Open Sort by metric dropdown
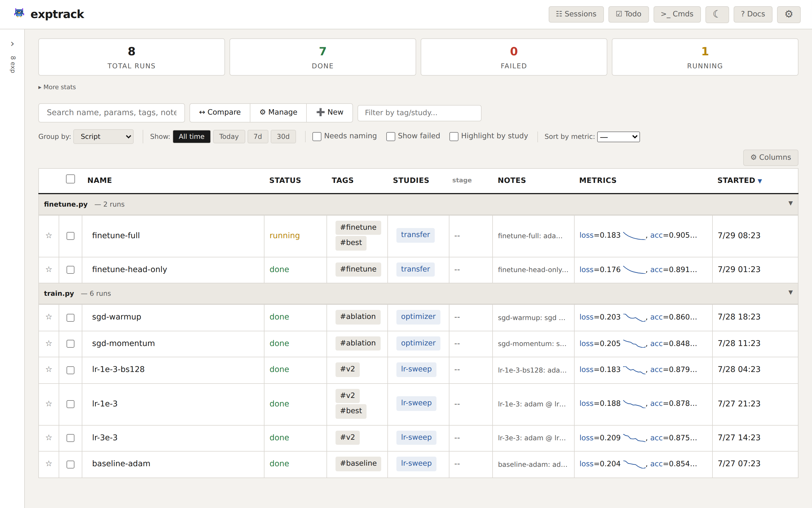This screenshot has width=812, height=508. pos(618,137)
